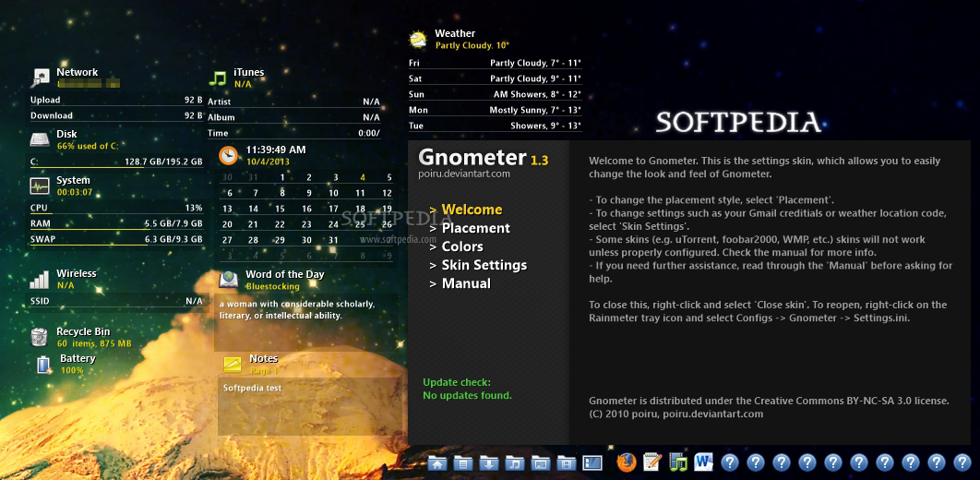Image resolution: width=980 pixels, height=480 pixels.
Task: Click 'Partly Cloudy, 10°' current weather text
Action: pos(472,45)
